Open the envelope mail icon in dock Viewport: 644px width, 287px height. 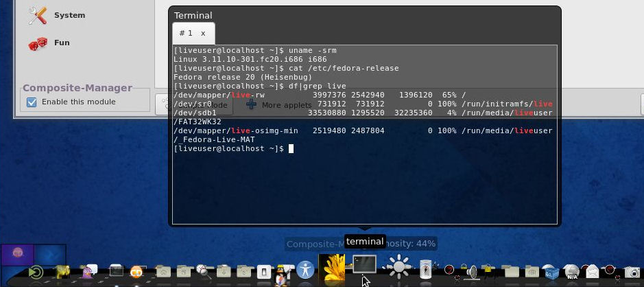point(592,271)
